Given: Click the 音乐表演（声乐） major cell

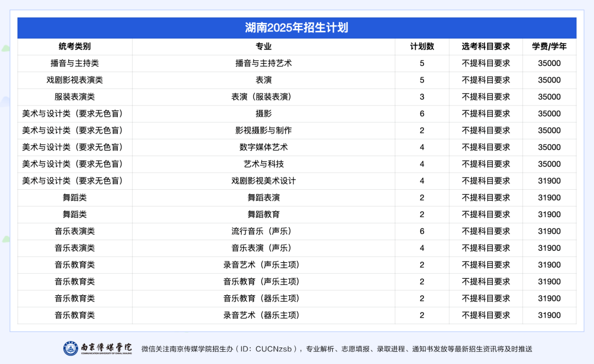Looking at the screenshot, I should [x=263, y=248].
